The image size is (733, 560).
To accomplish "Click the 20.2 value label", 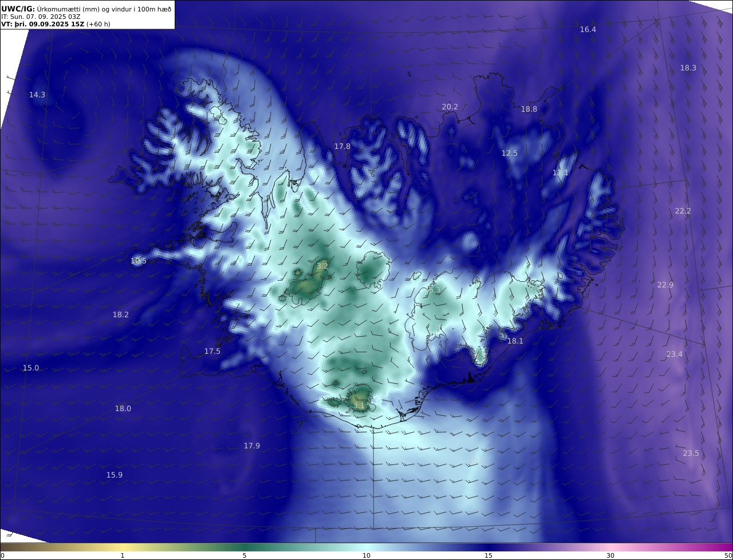I will point(450,107).
